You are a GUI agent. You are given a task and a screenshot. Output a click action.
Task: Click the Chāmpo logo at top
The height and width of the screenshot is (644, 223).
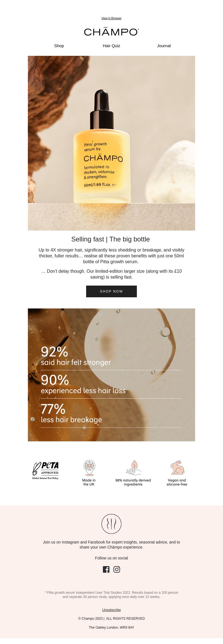coord(111,32)
